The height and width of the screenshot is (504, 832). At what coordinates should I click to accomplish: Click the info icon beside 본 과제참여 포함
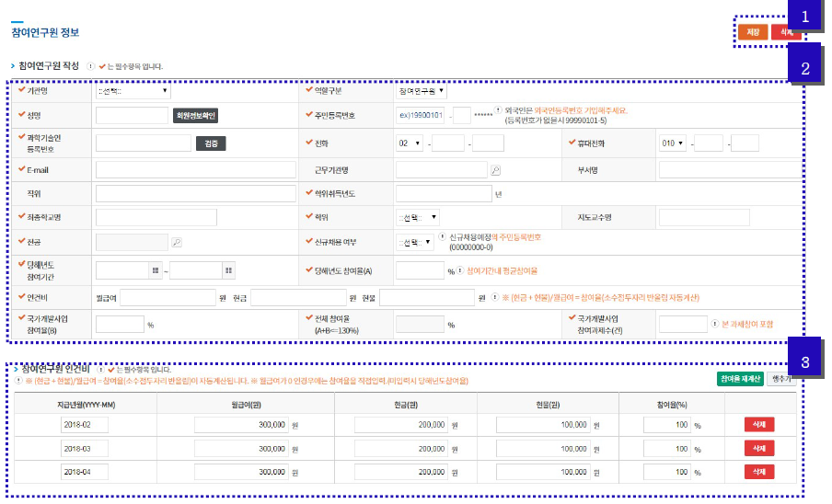click(715, 324)
